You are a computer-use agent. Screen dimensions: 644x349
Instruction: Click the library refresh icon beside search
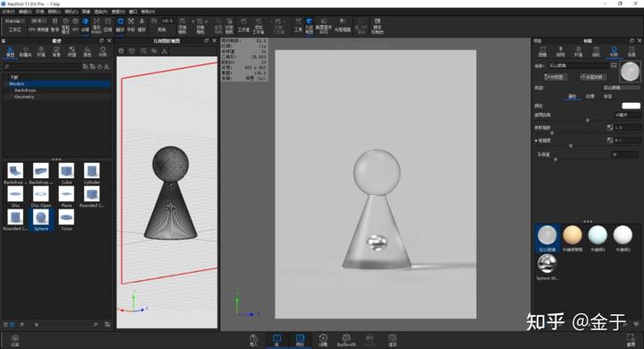pos(99,66)
